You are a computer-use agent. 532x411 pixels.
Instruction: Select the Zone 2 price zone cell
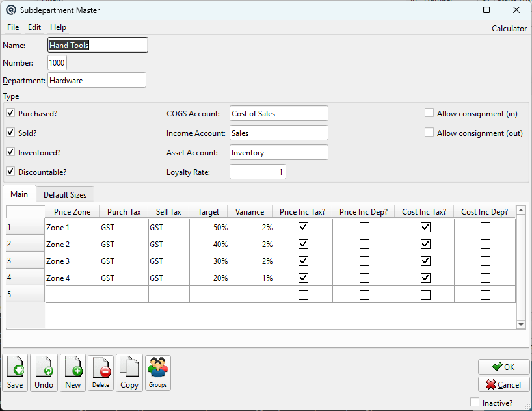[72, 244]
